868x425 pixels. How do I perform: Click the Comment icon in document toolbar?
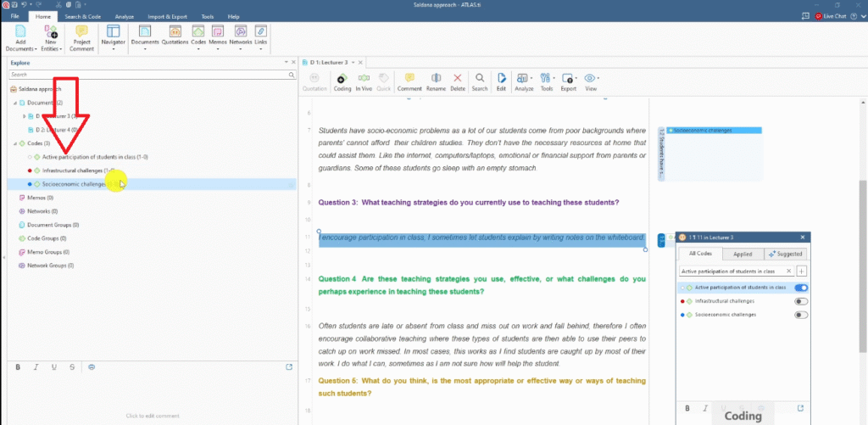point(409,81)
